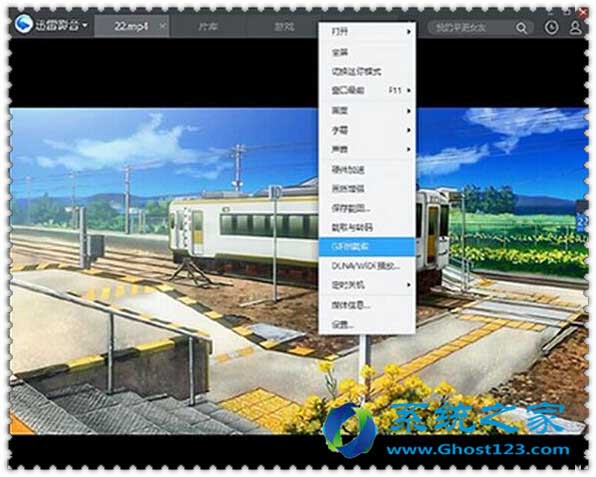Expand the Picture submenu

click(367, 111)
